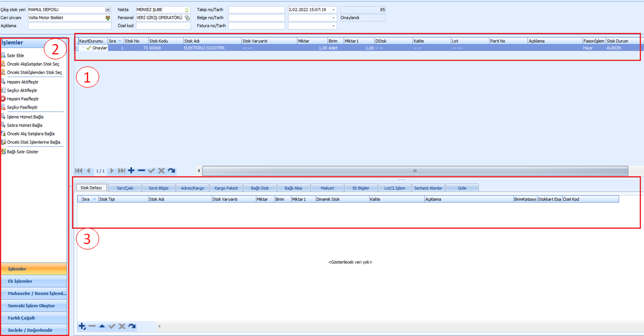The image size is (644, 336).
Task: Click the checkmark icon in bottom detail navigator
Action: [x=112, y=326]
